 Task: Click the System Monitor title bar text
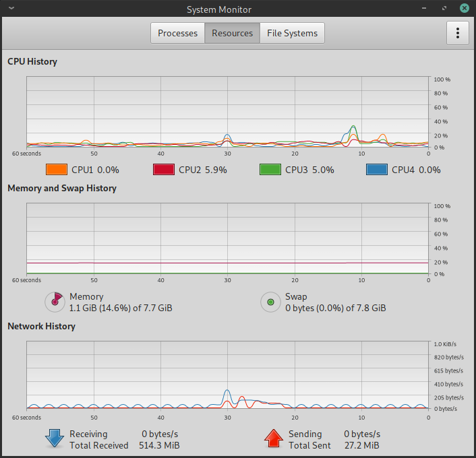click(219, 9)
